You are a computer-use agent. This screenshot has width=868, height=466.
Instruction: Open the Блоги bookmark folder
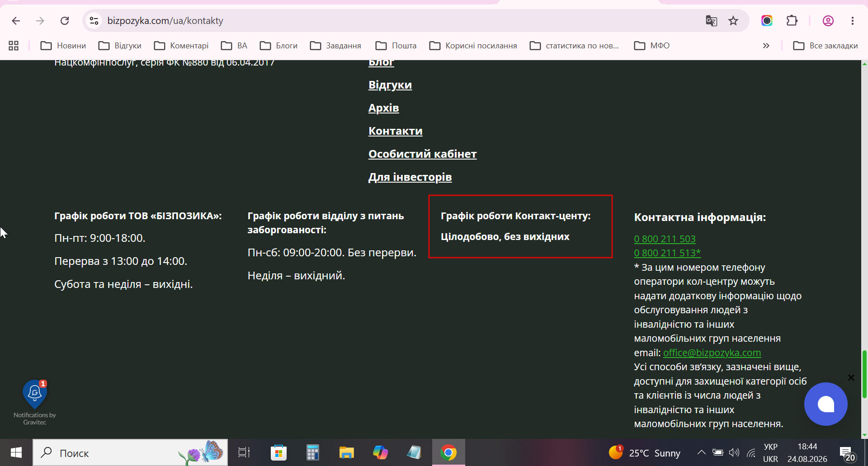point(278,46)
